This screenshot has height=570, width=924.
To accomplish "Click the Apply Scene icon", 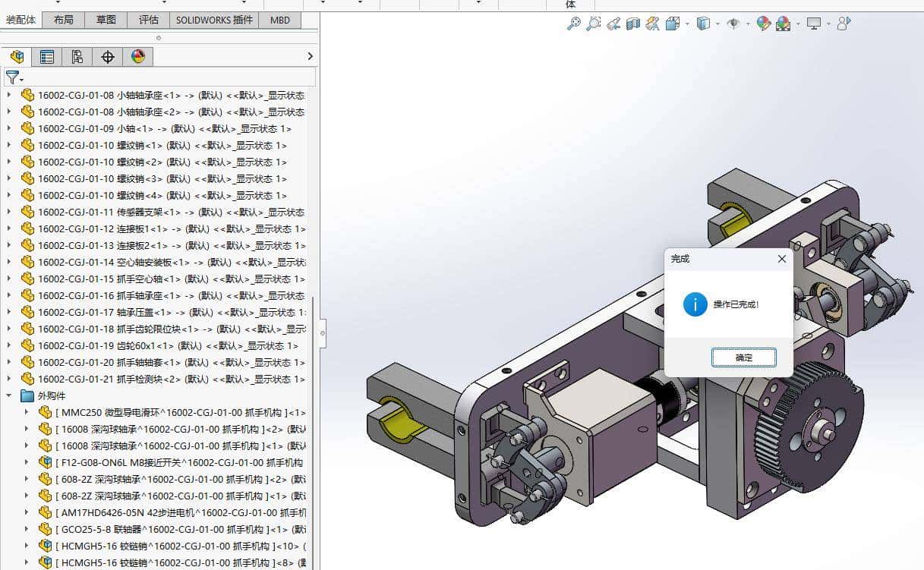I will pyautogui.click(x=784, y=24).
